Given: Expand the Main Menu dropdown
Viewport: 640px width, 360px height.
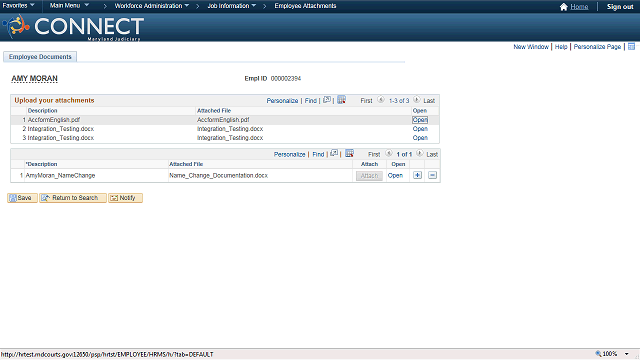Looking at the screenshot, I should click(69, 6).
